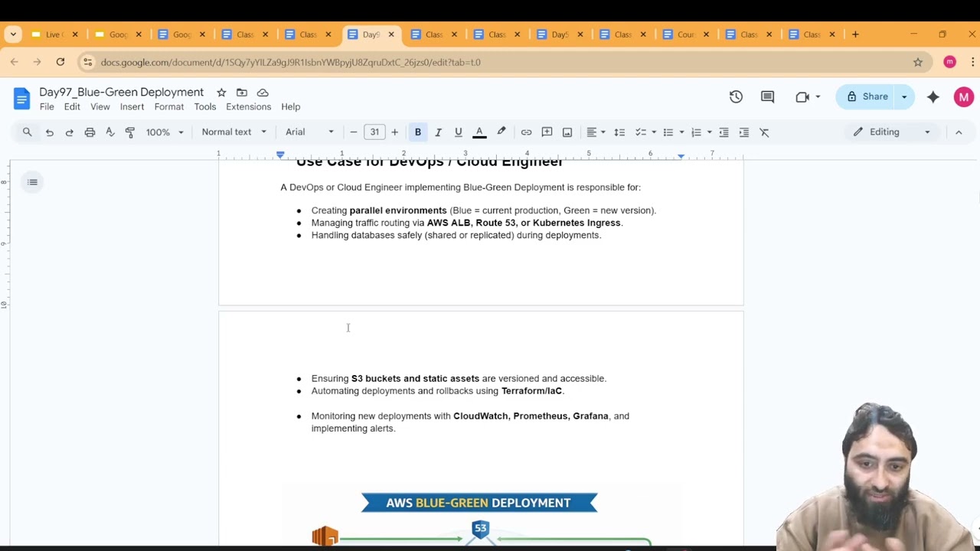Undo the last edit
980x551 pixels.
pyautogui.click(x=49, y=132)
